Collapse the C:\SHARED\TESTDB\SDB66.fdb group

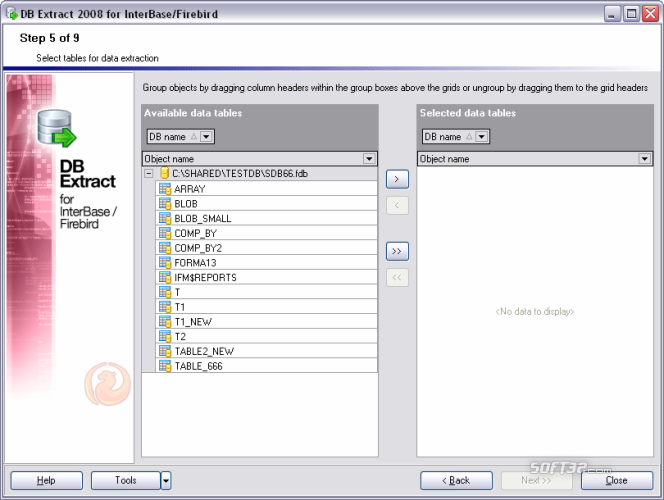(x=149, y=174)
